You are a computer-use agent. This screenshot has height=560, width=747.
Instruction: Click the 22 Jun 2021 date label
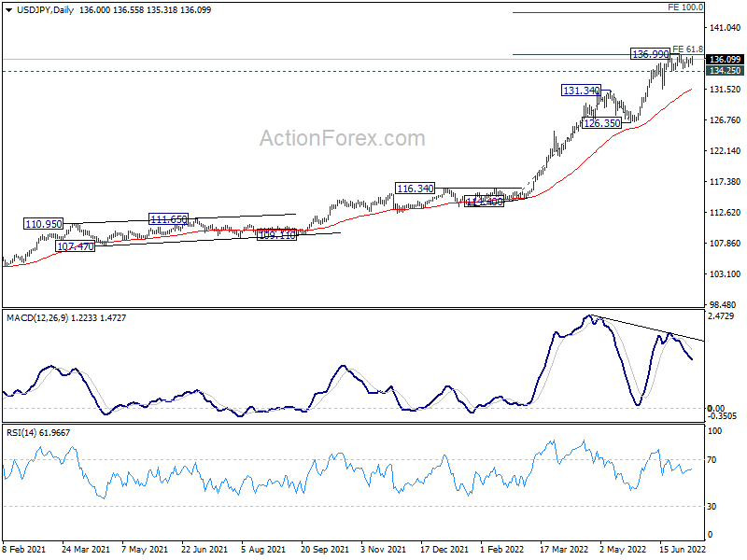pos(204,549)
